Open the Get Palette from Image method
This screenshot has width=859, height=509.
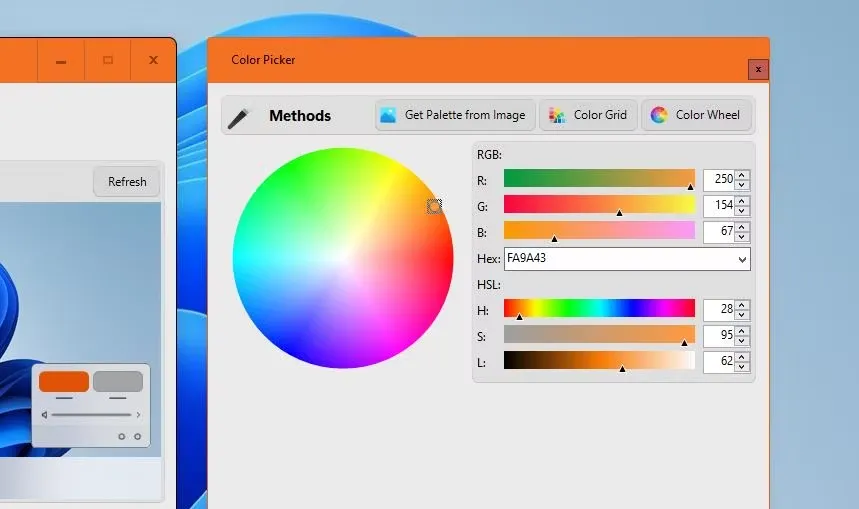tap(455, 115)
